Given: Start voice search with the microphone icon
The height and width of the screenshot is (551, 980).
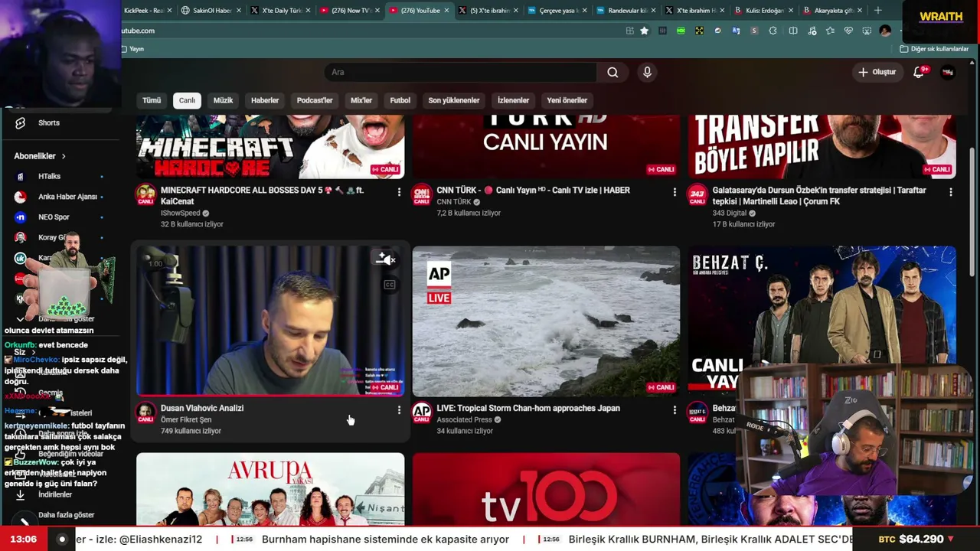Looking at the screenshot, I should [647, 72].
